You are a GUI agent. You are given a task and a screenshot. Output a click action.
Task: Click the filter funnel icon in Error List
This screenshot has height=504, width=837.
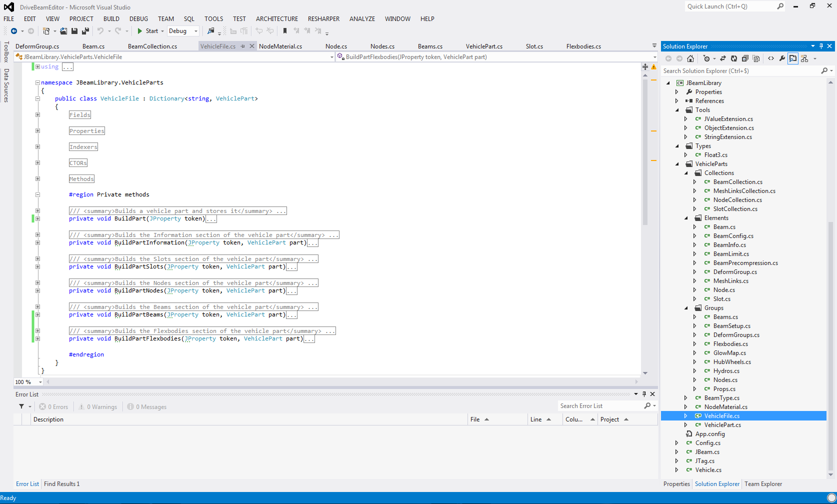click(21, 406)
